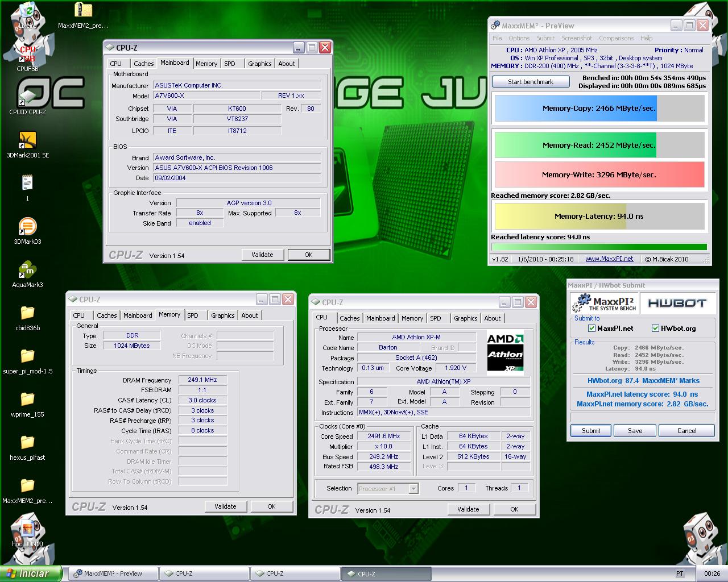728x582 pixels.
Task: Click the Code Name Barton value
Action: (388, 347)
